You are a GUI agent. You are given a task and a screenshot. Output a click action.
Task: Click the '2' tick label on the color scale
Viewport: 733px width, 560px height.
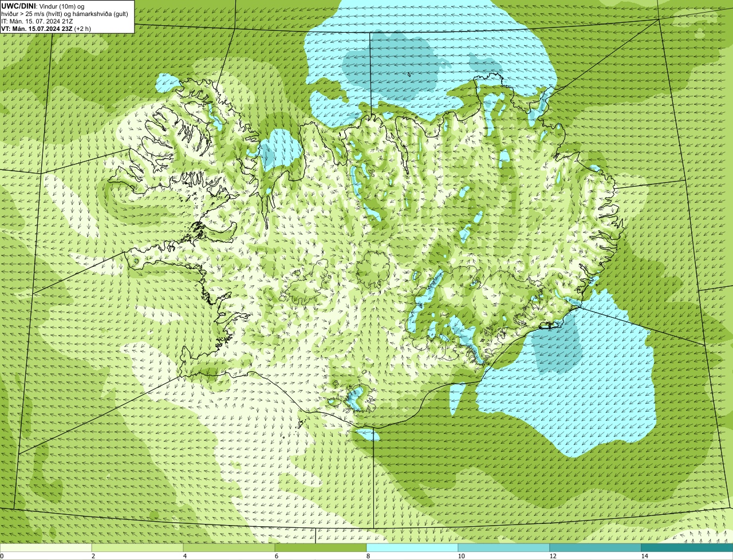point(93,556)
